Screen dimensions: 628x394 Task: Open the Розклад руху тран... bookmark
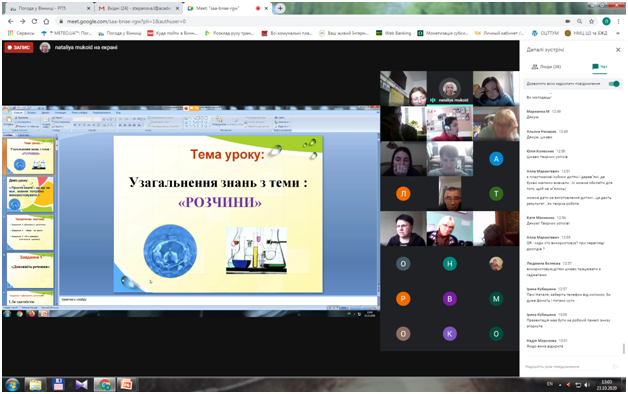[229, 33]
